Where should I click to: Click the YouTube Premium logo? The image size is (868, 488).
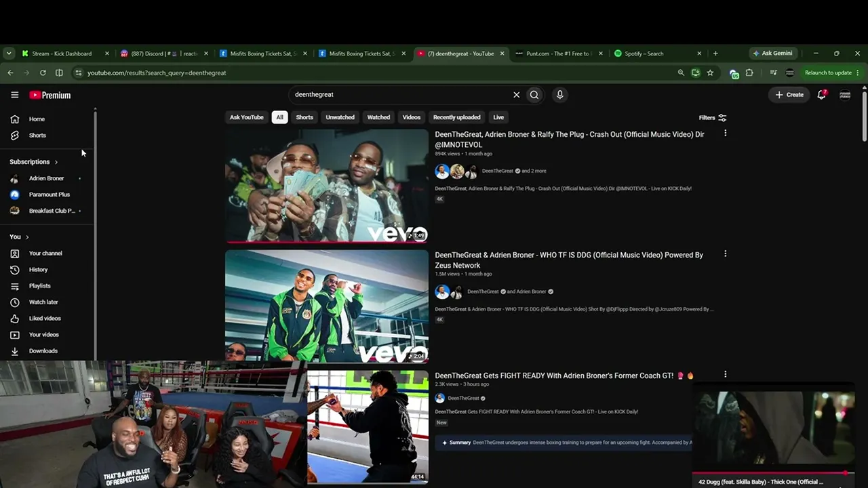(x=50, y=95)
